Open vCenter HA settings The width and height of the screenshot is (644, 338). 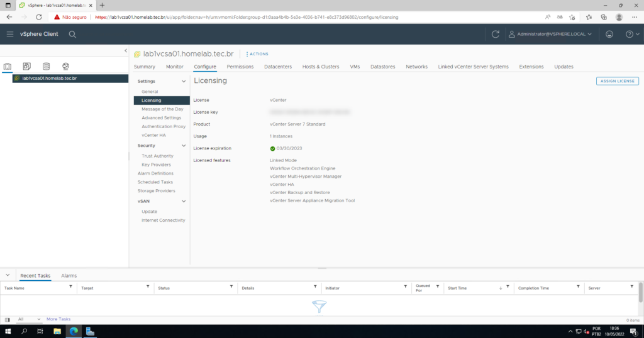[x=153, y=135]
